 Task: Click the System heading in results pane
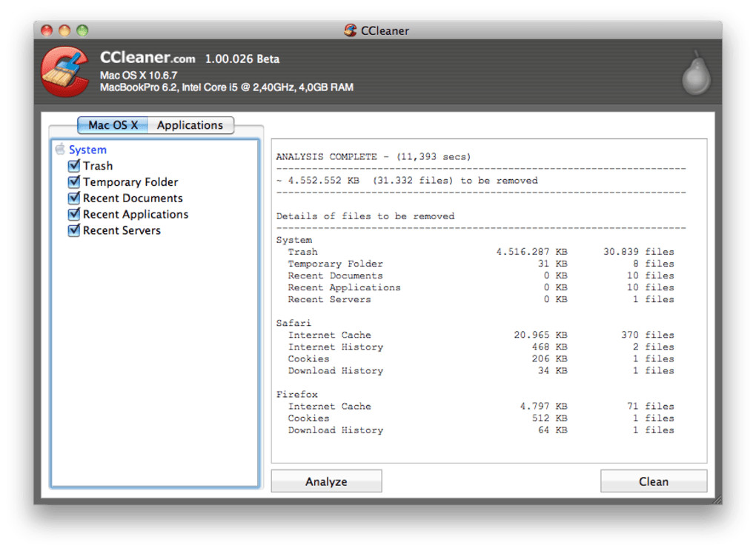(294, 240)
